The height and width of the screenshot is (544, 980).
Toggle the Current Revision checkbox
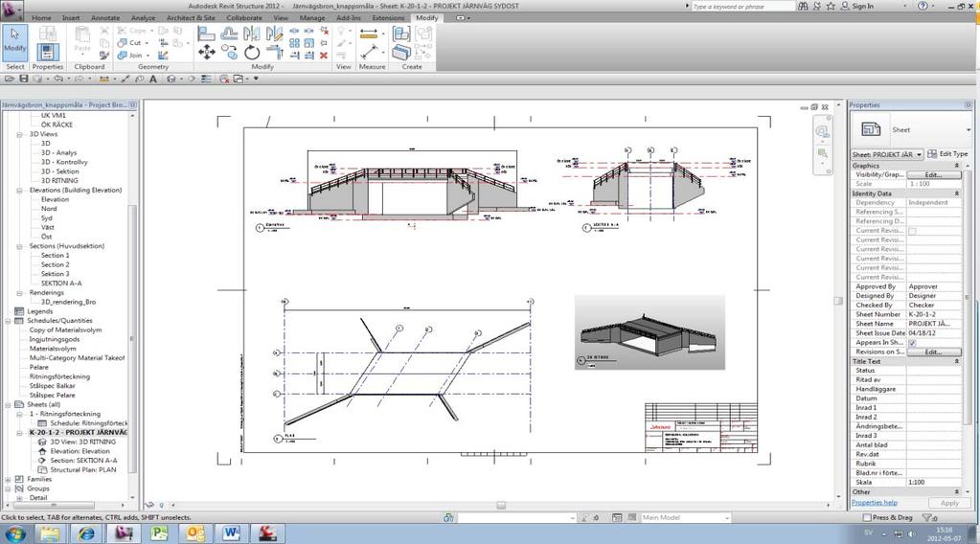click(913, 231)
